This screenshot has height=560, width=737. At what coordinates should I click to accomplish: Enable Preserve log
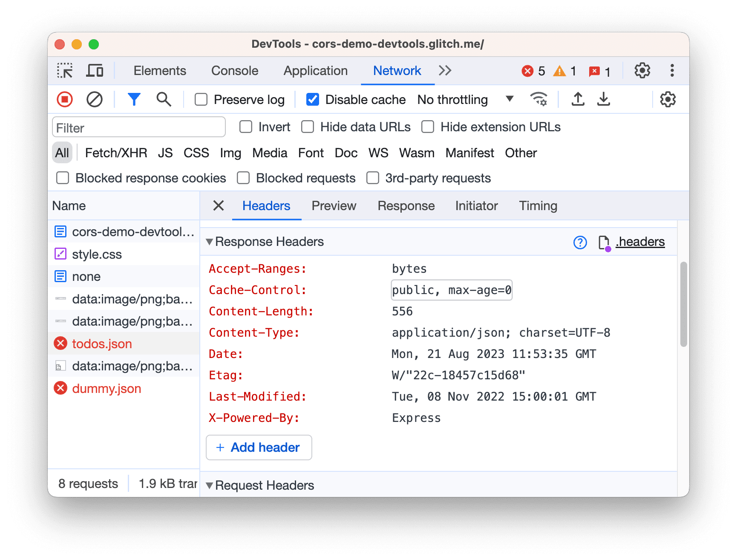(x=201, y=99)
